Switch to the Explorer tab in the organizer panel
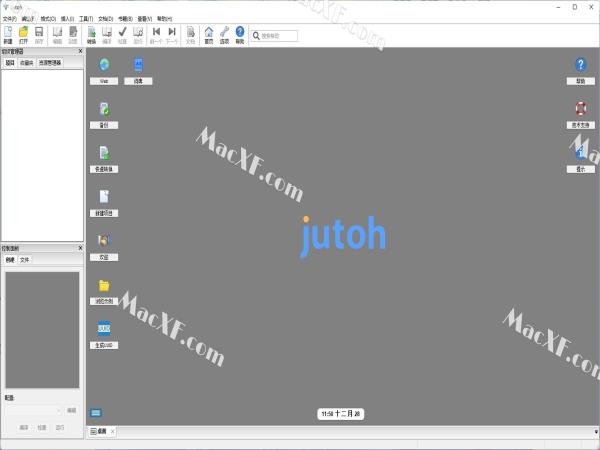The image size is (600, 450). pyautogui.click(x=50, y=62)
